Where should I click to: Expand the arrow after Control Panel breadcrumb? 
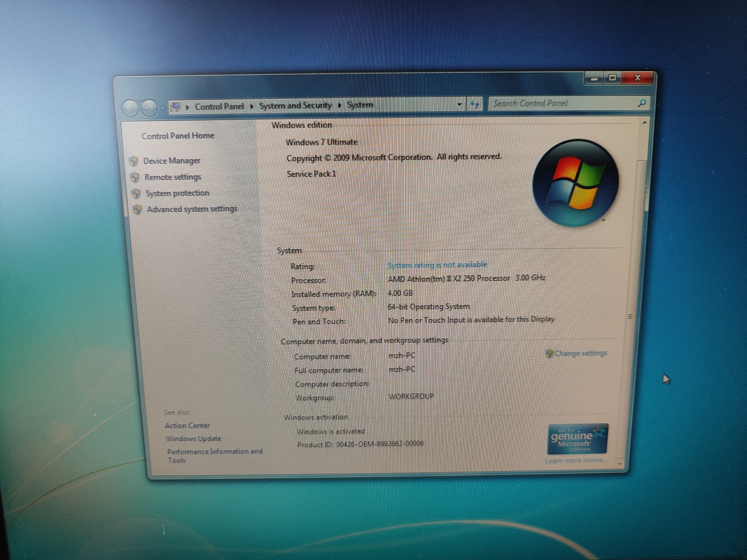[252, 106]
